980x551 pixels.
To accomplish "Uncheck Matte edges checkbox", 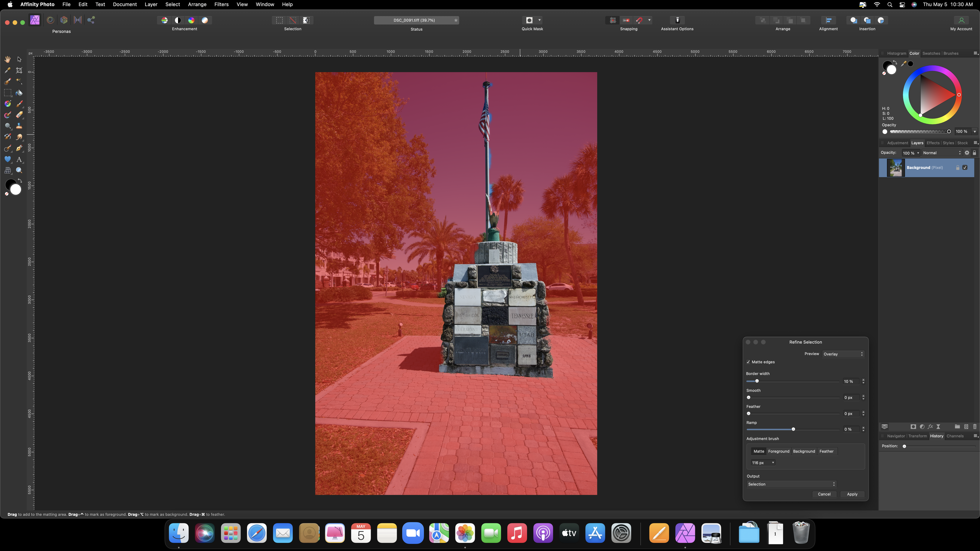I will coord(748,362).
